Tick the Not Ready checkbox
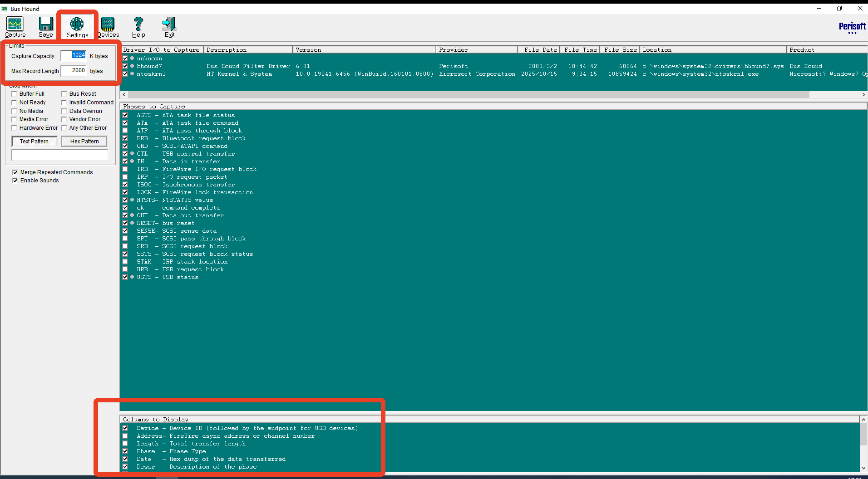Viewport: 868px width, 479px height. pos(14,103)
